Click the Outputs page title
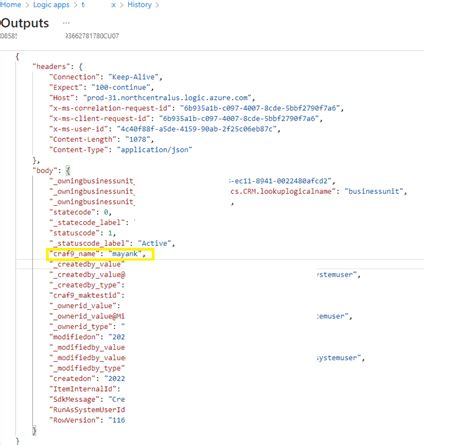This screenshot has width=474, height=445. tap(25, 23)
